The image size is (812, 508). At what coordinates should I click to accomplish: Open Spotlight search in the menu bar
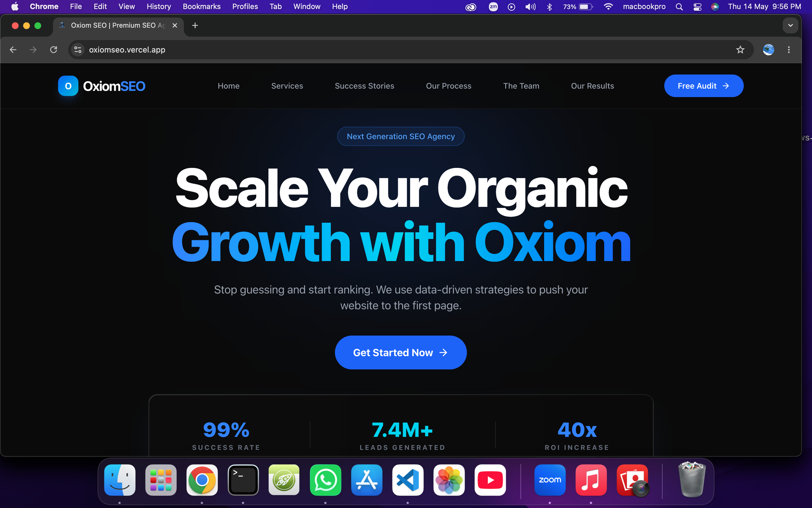[679, 7]
